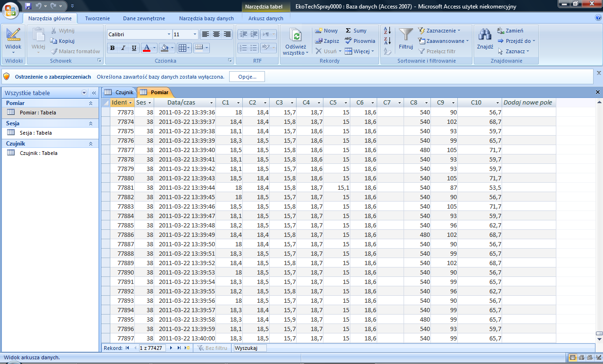Click the Undo icon in quick access toolbar
The width and height of the screenshot is (603, 364).
point(39,6)
